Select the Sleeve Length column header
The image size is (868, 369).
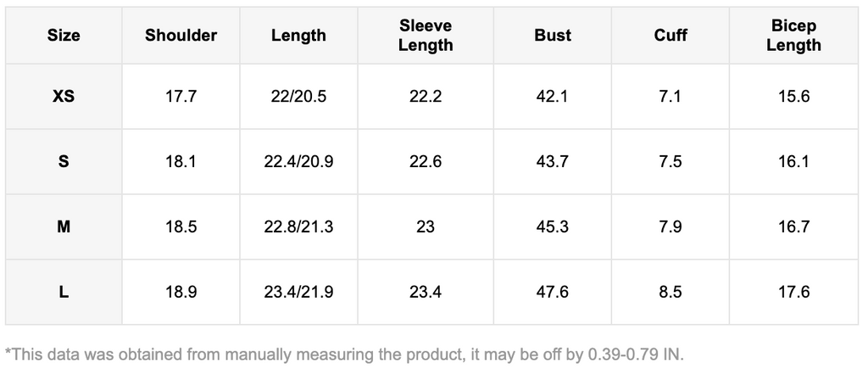tap(426, 36)
